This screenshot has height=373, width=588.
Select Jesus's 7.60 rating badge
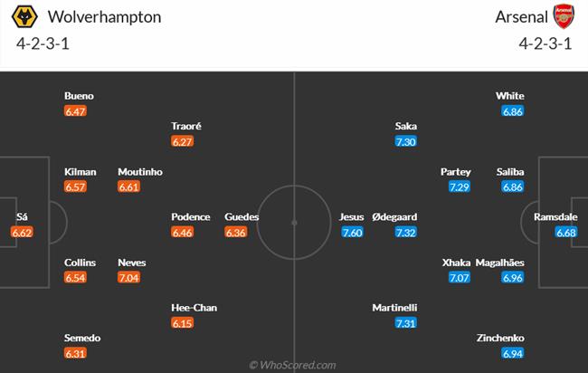point(353,233)
